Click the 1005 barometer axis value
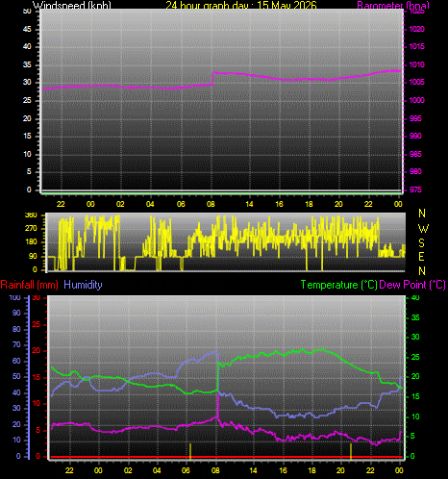The width and height of the screenshot is (448, 479). (416, 82)
